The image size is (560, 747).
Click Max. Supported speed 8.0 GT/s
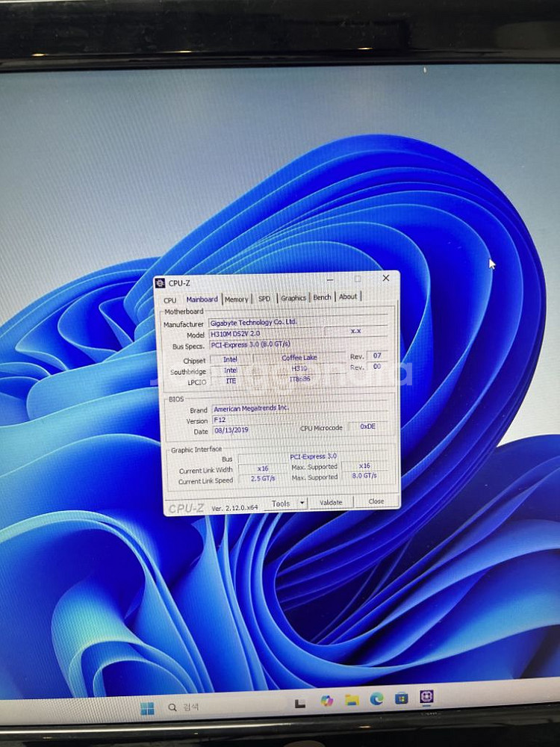364,475
